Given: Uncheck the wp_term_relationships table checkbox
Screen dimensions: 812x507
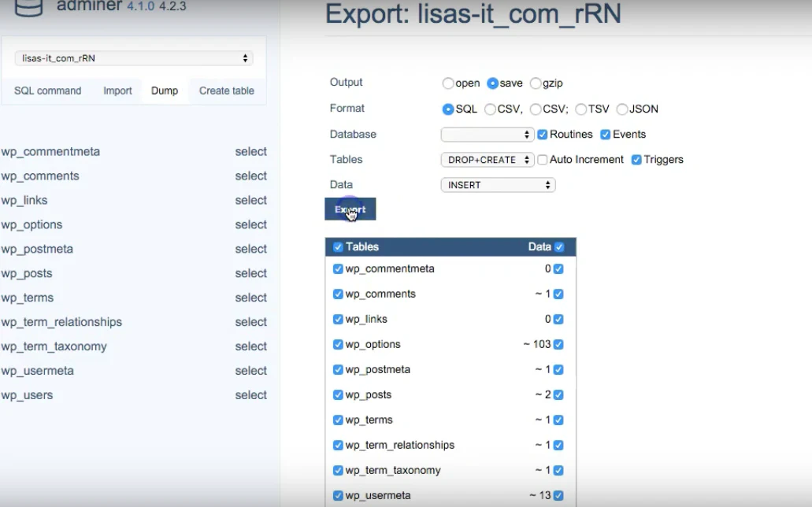Looking at the screenshot, I should click(x=338, y=446).
